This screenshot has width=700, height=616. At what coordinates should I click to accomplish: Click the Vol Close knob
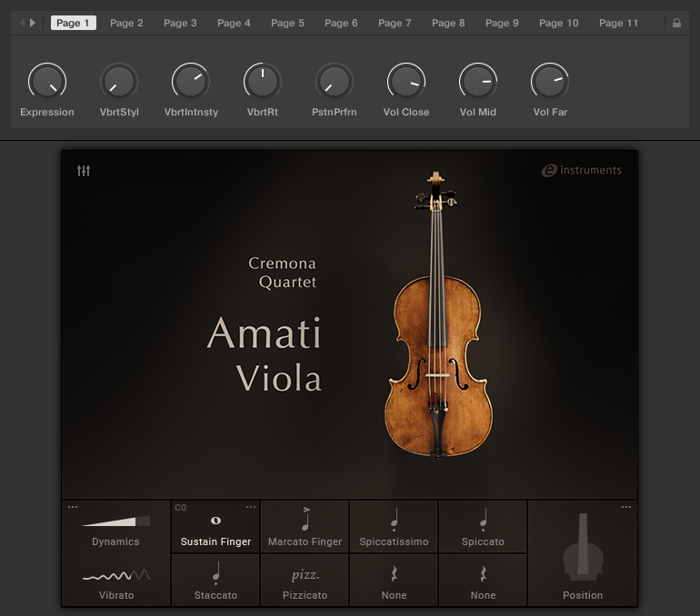(406, 81)
